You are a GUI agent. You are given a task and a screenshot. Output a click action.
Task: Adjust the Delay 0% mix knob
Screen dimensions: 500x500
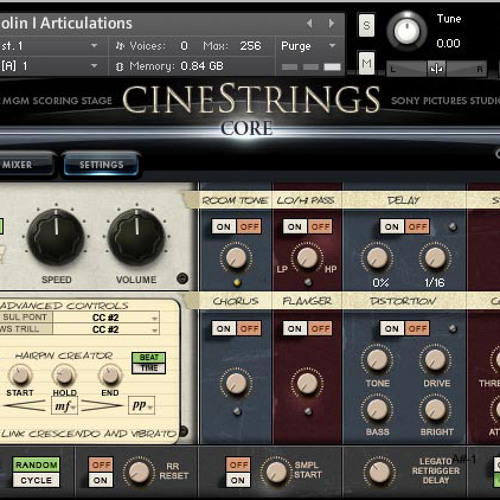point(377,258)
